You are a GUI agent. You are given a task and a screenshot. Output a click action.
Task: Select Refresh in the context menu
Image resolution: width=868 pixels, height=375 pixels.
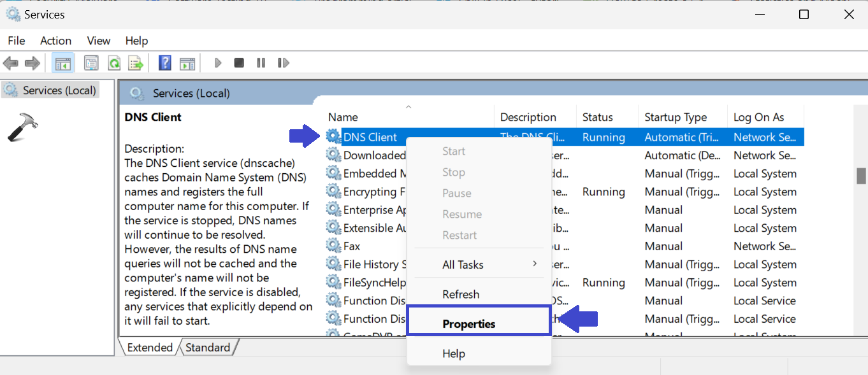pyautogui.click(x=461, y=294)
